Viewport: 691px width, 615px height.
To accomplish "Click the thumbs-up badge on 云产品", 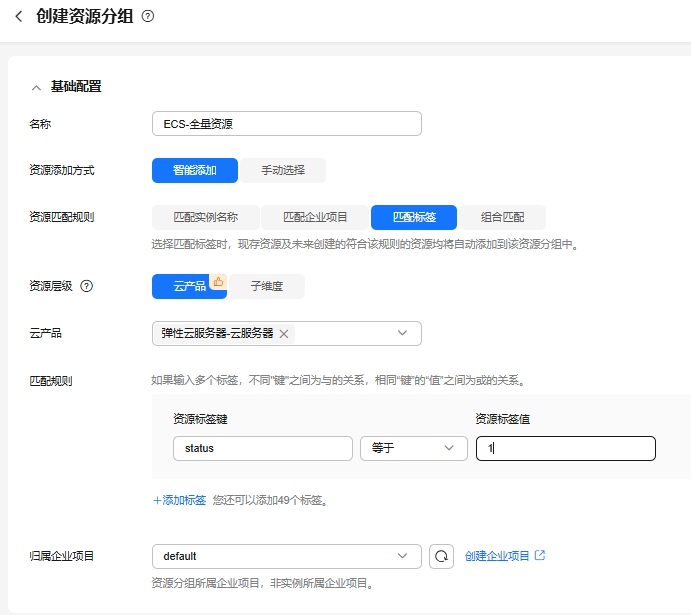I will (218, 281).
